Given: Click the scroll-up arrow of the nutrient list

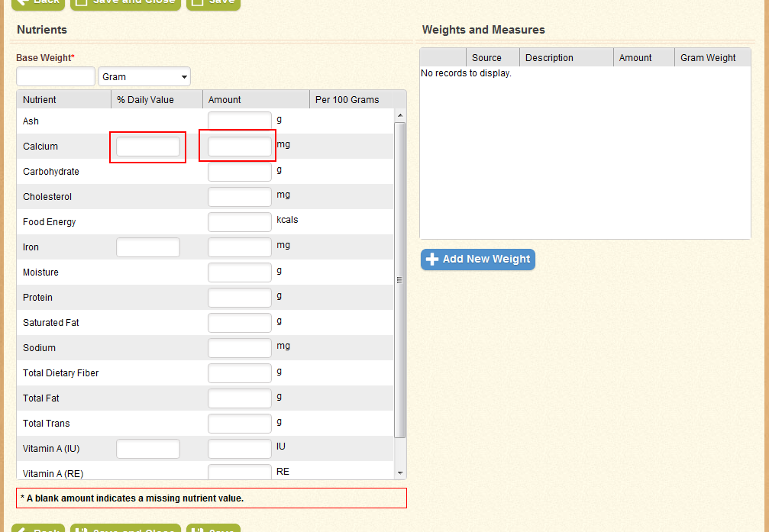Looking at the screenshot, I should coord(400,115).
